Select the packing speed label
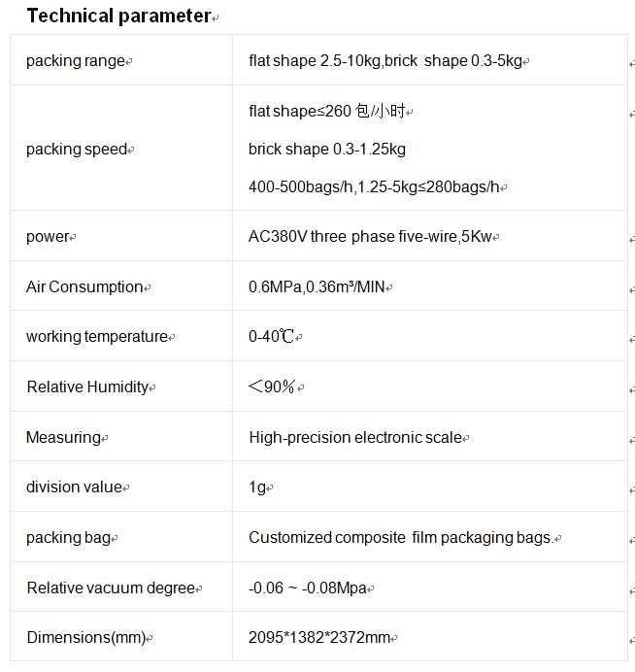The image size is (635, 672). click(77, 150)
